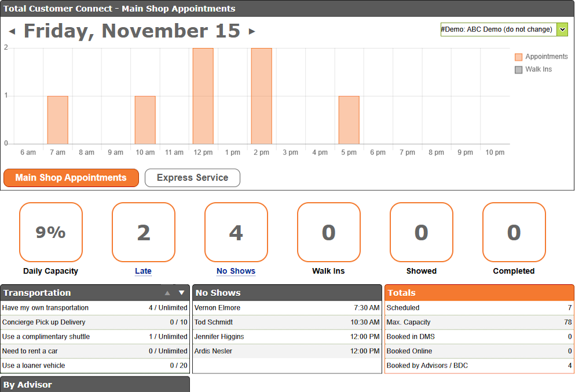The height and width of the screenshot is (392, 575).
Task: Select the 7 am appointments bar
Action: click(x=57, y=120)
